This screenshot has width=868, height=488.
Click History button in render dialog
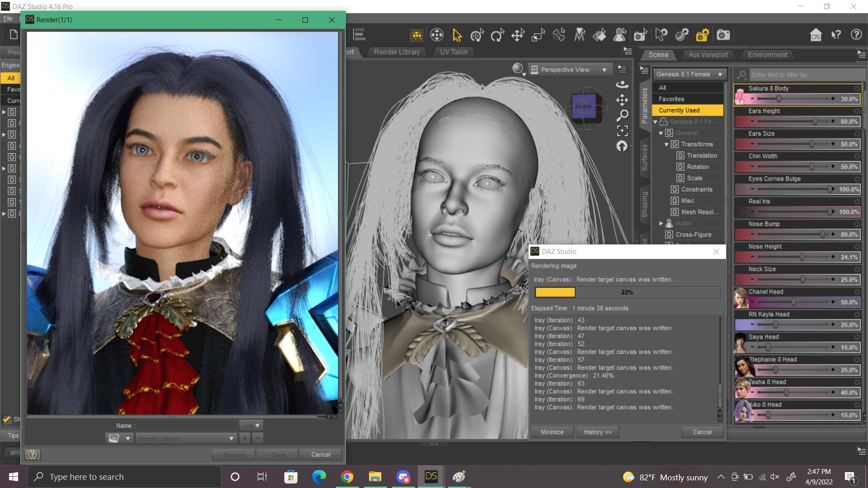(x=597, y=432)
